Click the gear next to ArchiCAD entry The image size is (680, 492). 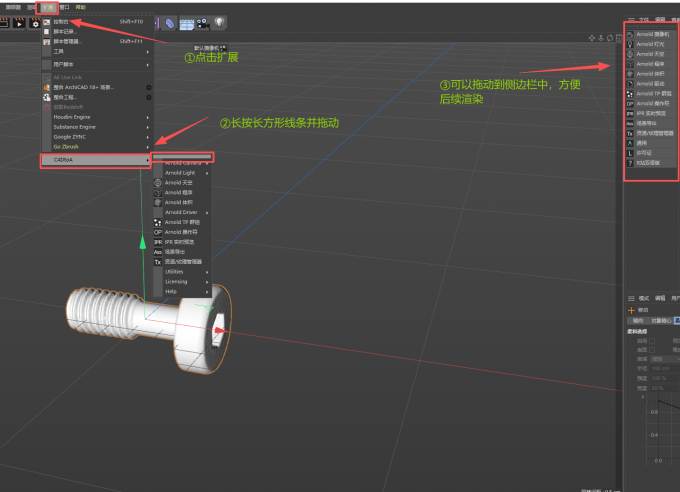tap(149, 87)
